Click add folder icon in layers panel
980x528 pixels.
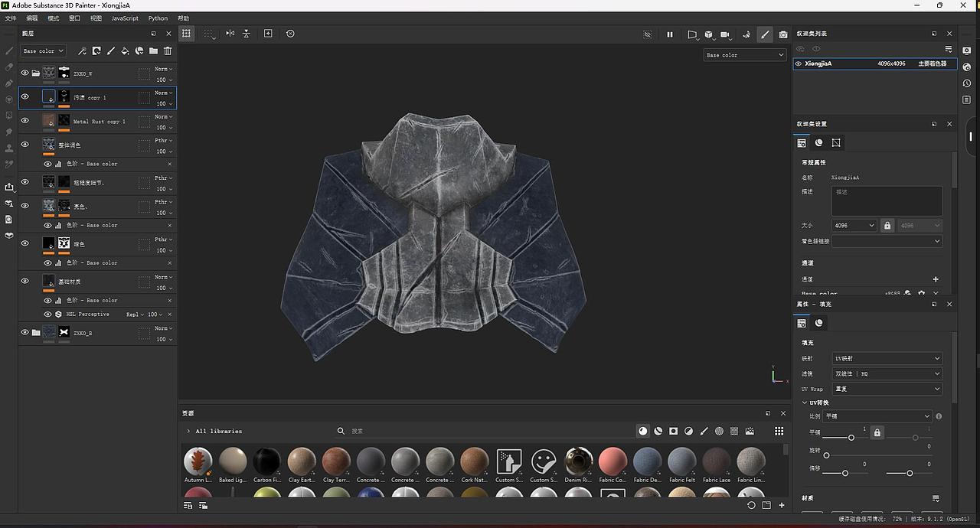coord(153,51)
